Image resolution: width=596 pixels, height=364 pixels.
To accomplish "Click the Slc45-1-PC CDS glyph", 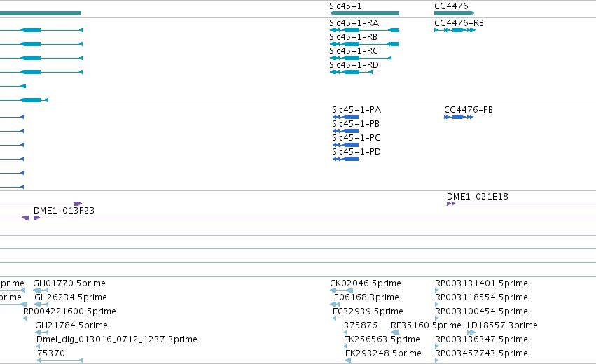I will click(346, 145).
